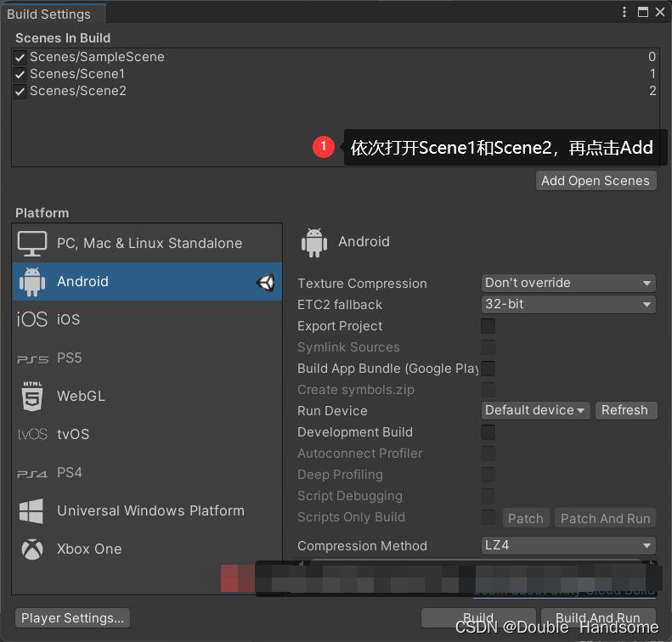The image size is (672, 642).
Task: Uncheck Scenes/Scene2 in build list
Action: tap(20, 91)
